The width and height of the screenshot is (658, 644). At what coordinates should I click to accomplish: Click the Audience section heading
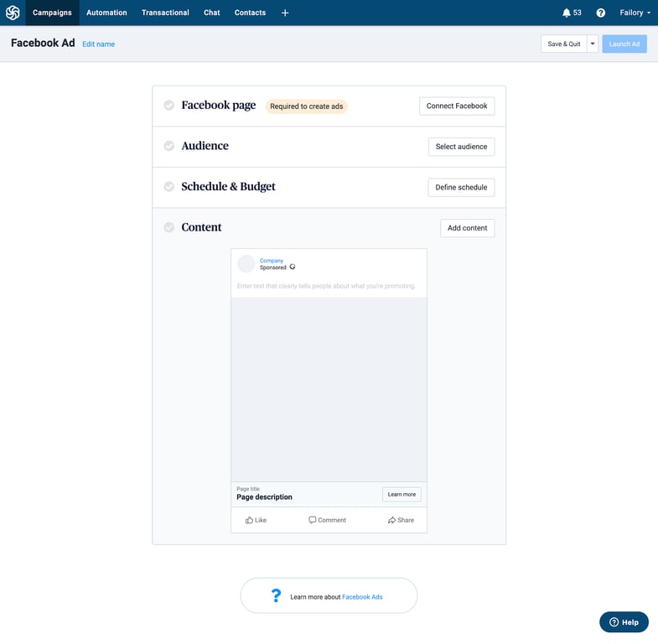click(205, 146)
